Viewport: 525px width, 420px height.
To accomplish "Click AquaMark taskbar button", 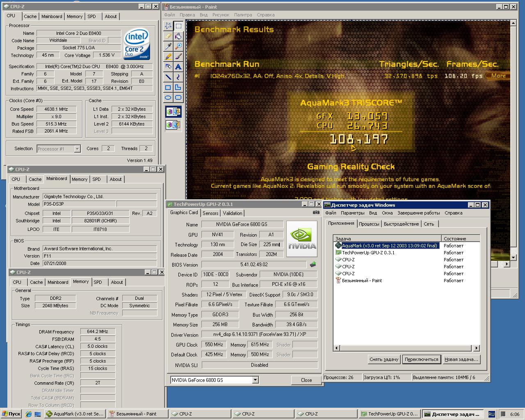I will tap(75, 414).
